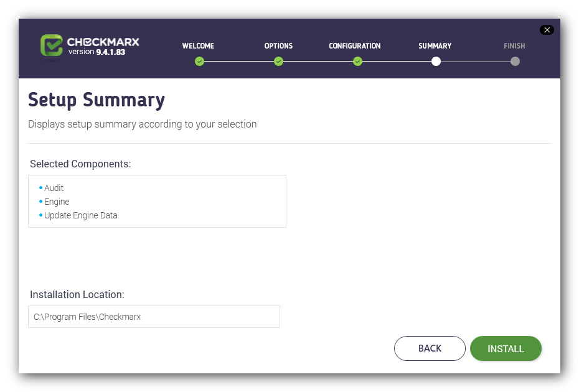Click the Engine component list entry
Screen dimensions: 579x392
click(x=57, y=202)
